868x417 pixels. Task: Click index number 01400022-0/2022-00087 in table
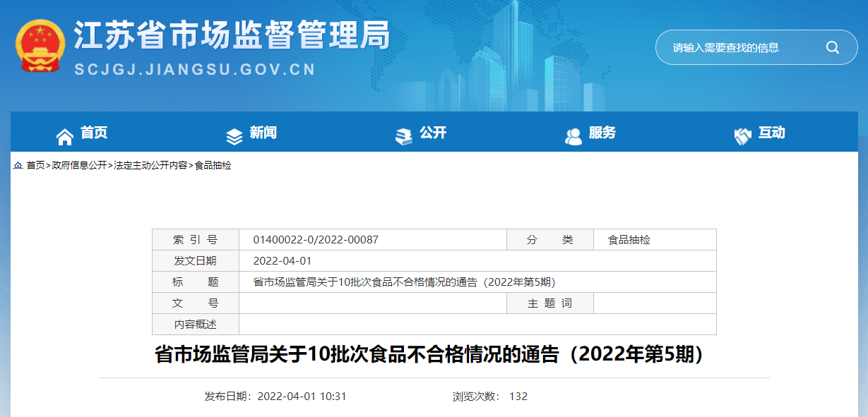(x=316, y=240)
